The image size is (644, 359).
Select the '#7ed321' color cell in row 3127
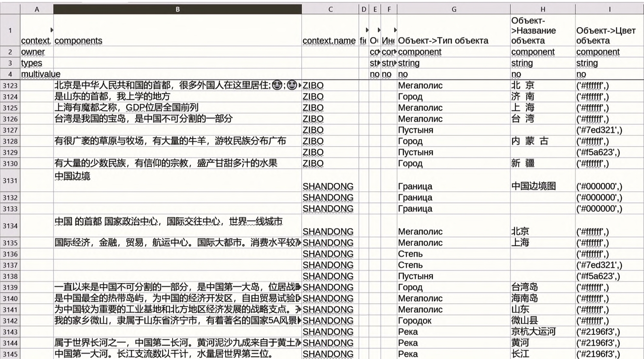[609, 130]
